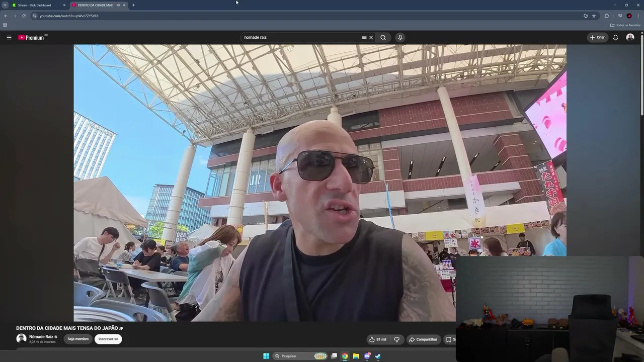Start voice search with the microphone
Image resolution: width=644 pixels, height=362 pixels.
[x=400, y=37]
